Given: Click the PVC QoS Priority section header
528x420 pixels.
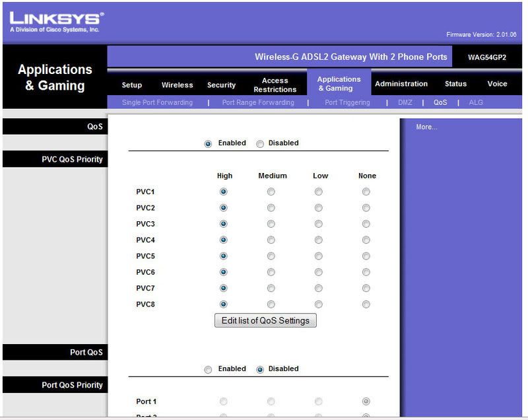Looking at the screenshot, I should point(55,159).
